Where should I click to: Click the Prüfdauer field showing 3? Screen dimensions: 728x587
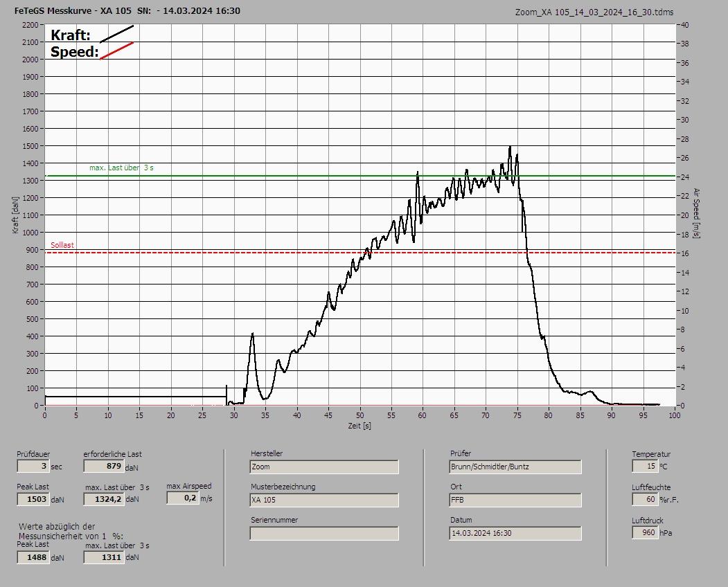(33, 467)
